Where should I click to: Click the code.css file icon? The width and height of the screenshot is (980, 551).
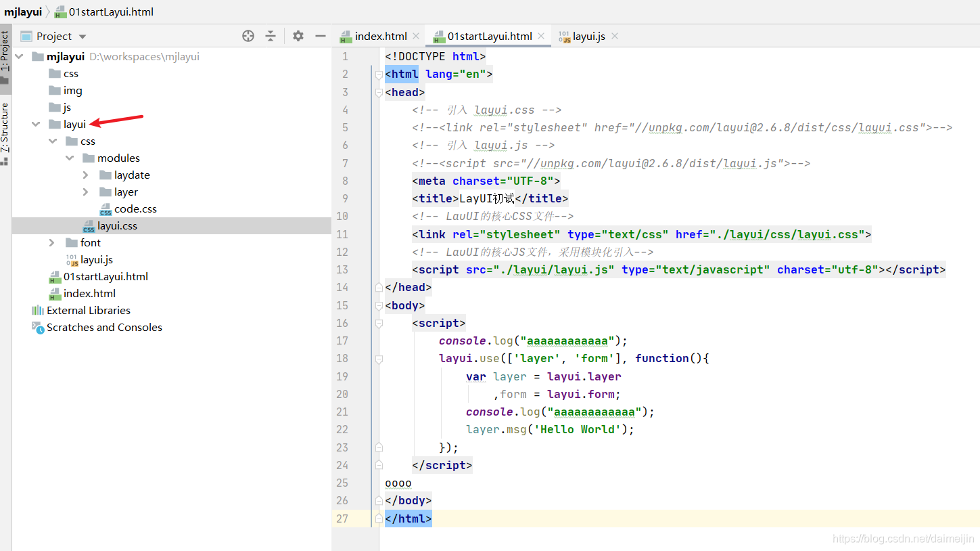pos(106,210)
